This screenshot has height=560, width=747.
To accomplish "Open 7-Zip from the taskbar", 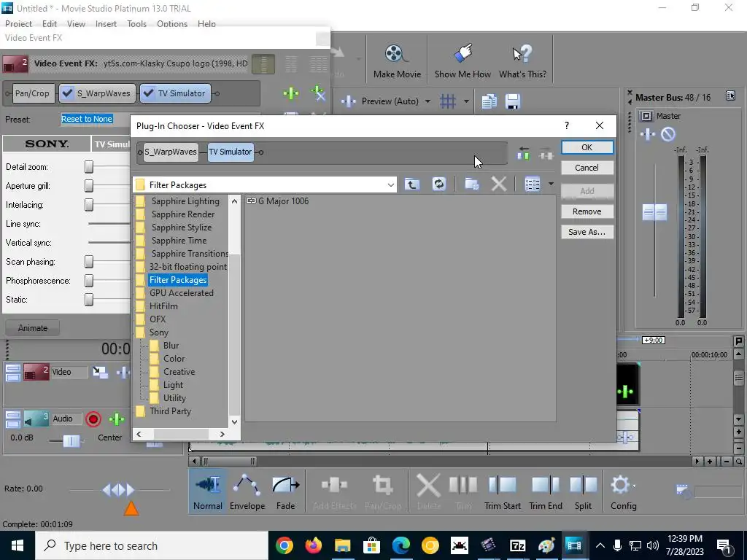I will click(517, 545).
